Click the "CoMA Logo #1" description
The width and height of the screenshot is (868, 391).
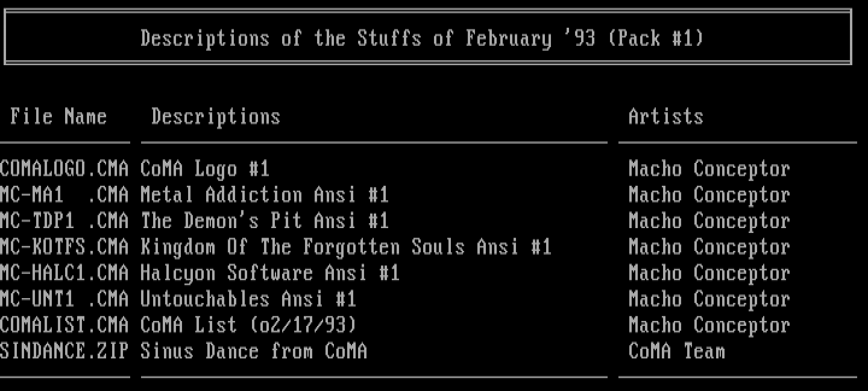click(204, 169)
